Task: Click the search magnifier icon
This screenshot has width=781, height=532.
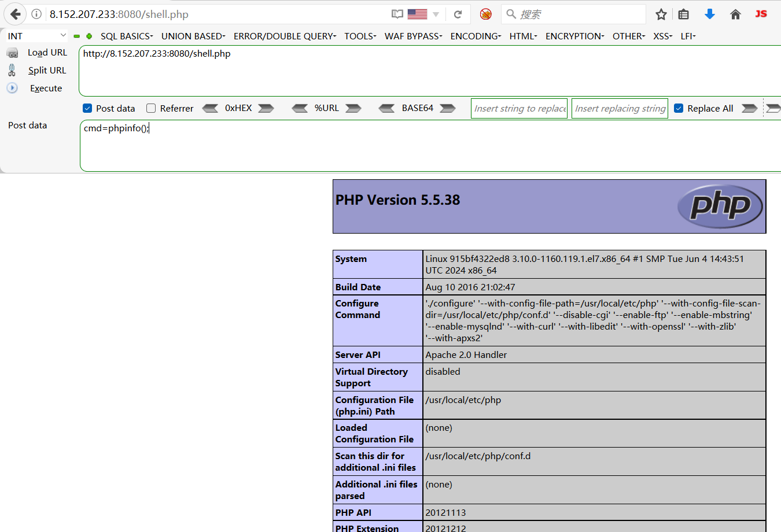Action: [511, 14]
